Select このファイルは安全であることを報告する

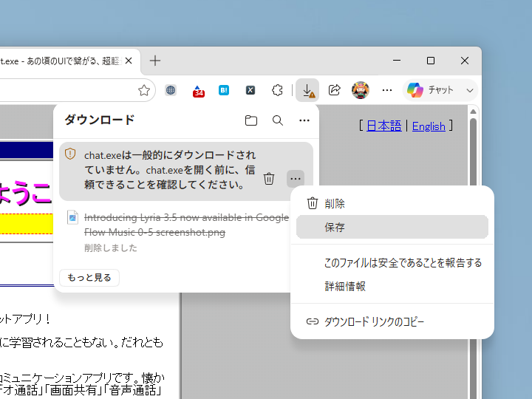[x=392, y=262]
